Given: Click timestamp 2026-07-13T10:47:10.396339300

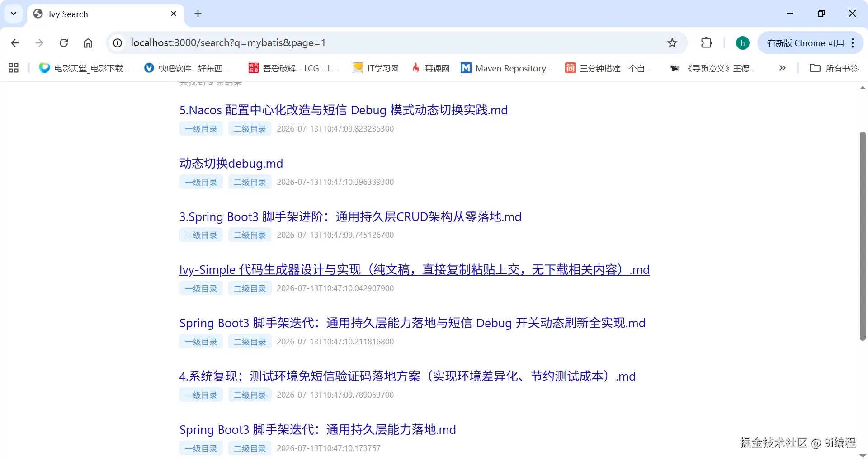Looking at the screenshot, I should 335,182.
